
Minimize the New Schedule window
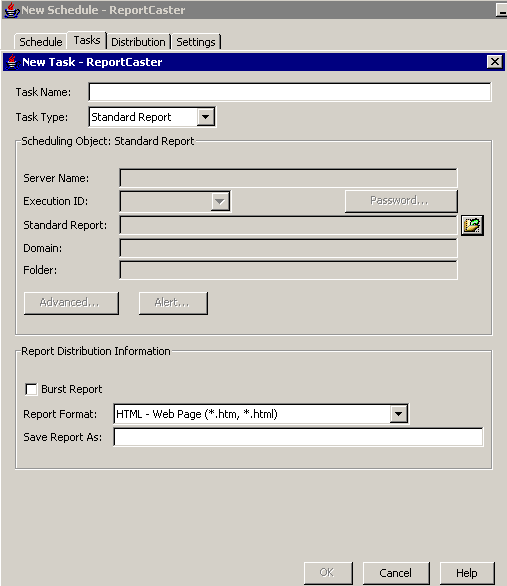[501, 10]
